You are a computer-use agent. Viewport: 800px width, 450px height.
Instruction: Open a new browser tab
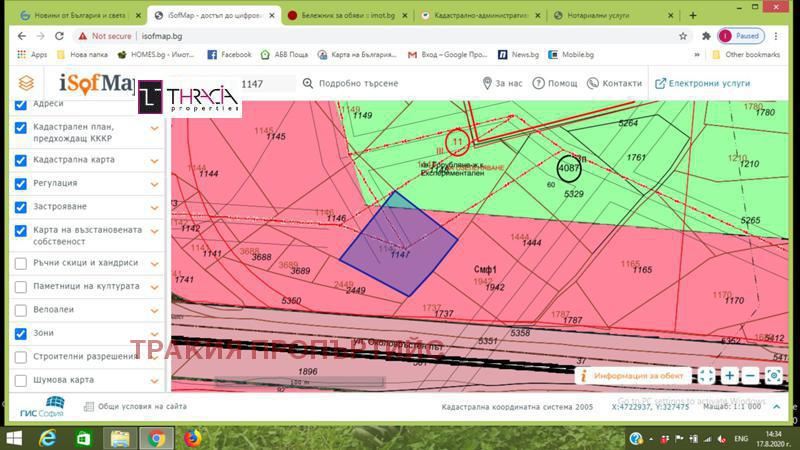pos(692,15)
